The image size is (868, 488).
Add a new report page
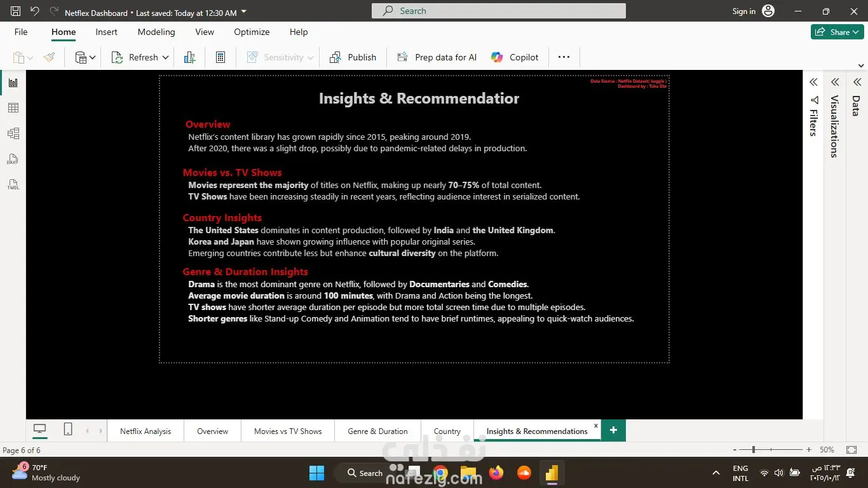click(x=613, y=430)
